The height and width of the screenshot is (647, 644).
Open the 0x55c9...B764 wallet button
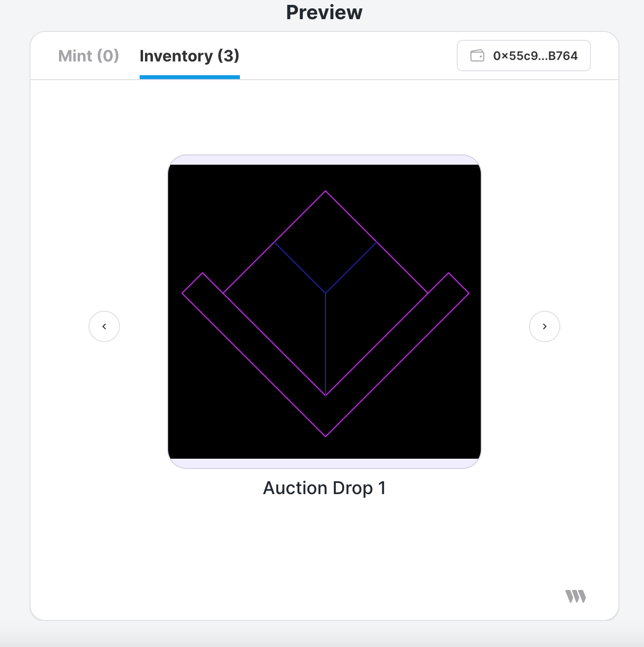click(524, 56)
